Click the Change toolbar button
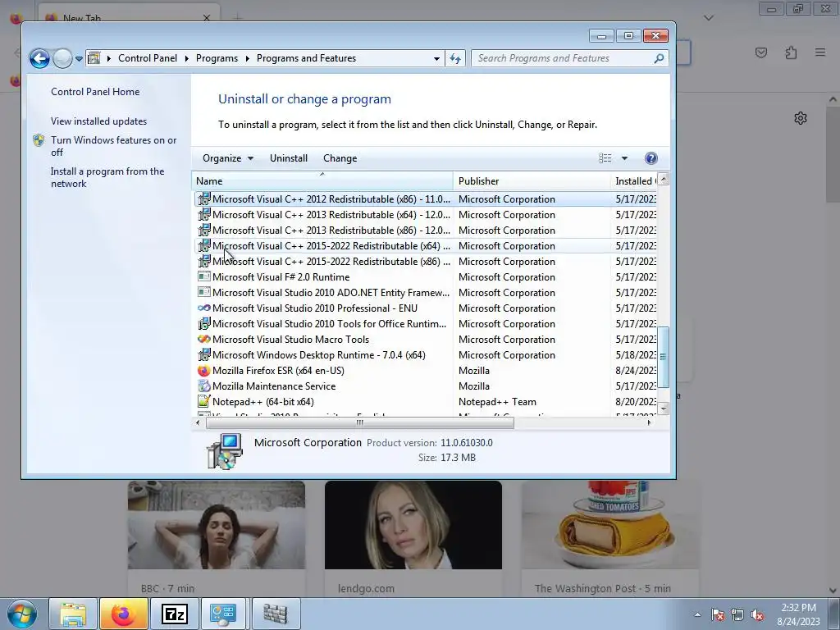 point(340,158)
